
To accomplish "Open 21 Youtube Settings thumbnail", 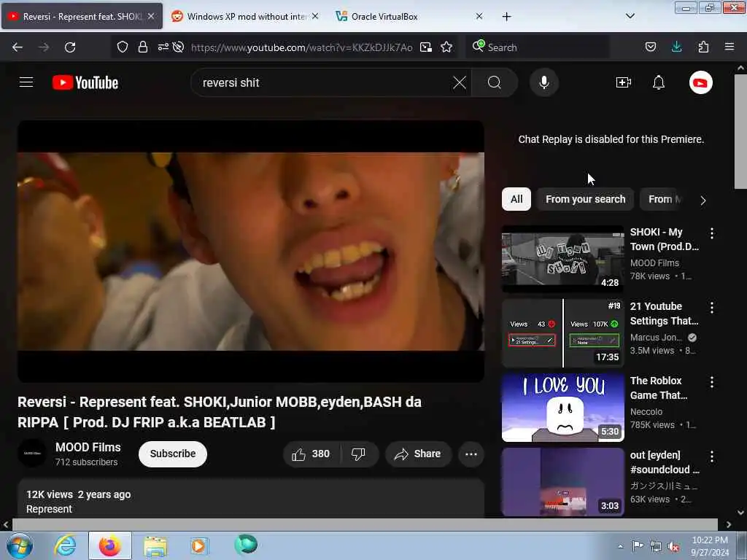I will pos(562,333).
